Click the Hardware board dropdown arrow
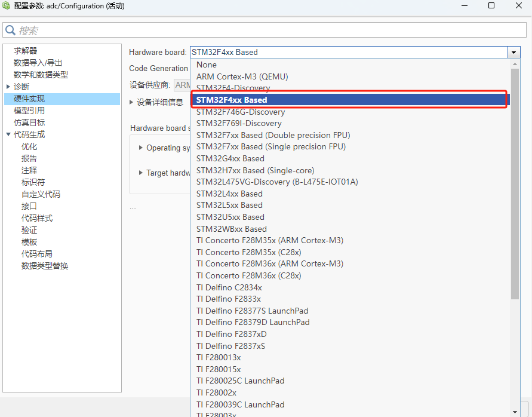The image size is (532, 417). click(x=513, y=52)
